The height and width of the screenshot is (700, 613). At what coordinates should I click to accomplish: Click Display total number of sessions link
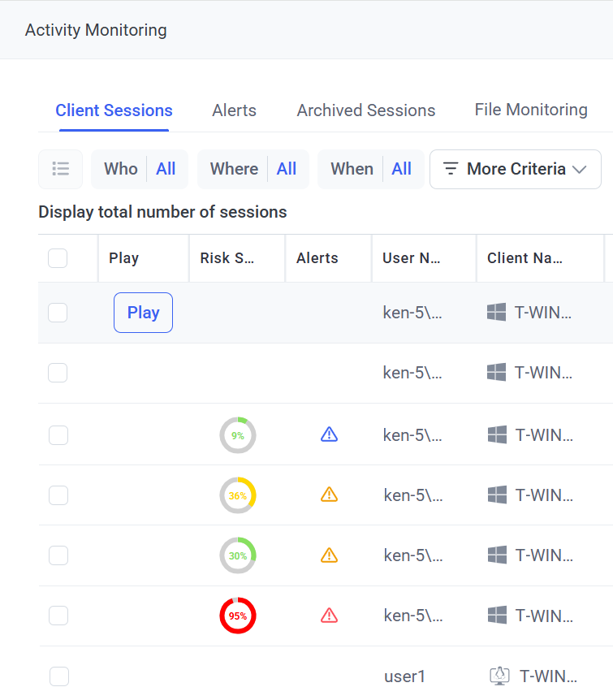(x=162, y=213)
